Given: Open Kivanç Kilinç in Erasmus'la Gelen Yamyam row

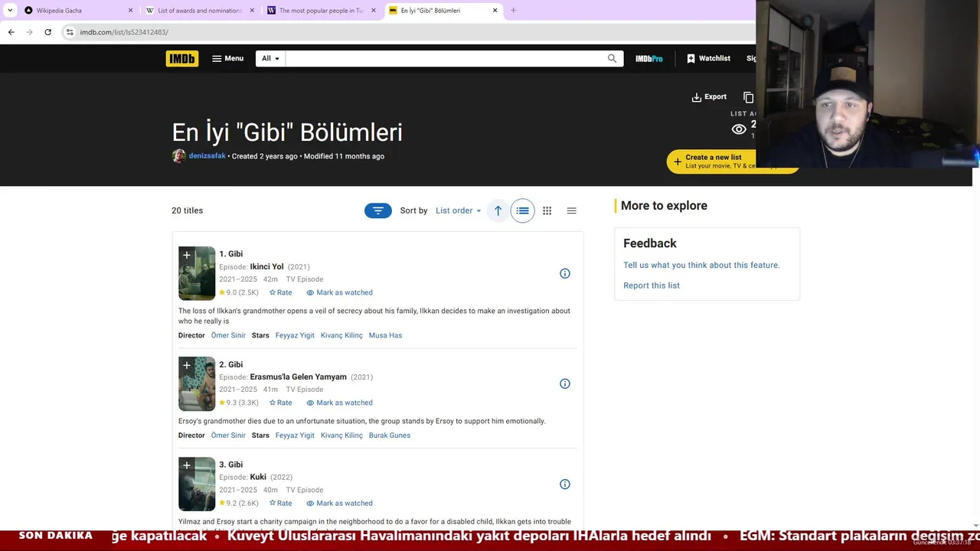Looking at the screenshot, I should coord(341,435).
